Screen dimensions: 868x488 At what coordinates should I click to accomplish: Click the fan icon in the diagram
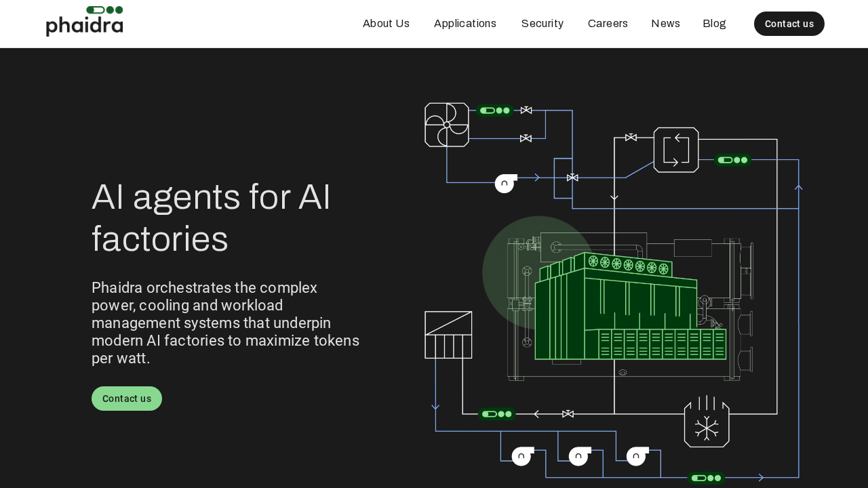coord(446,124)
